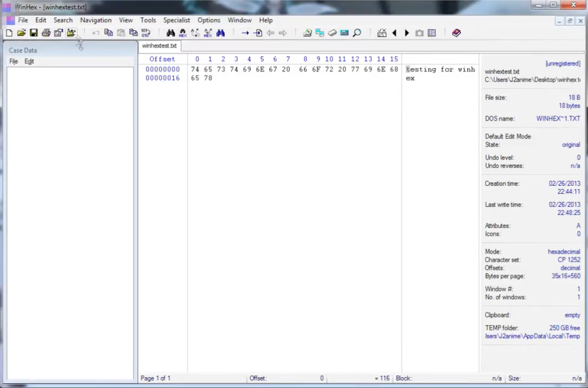Screen dimensions: 588x388
Task: Open Case Data Edit menu
Action: pos(29,61)
